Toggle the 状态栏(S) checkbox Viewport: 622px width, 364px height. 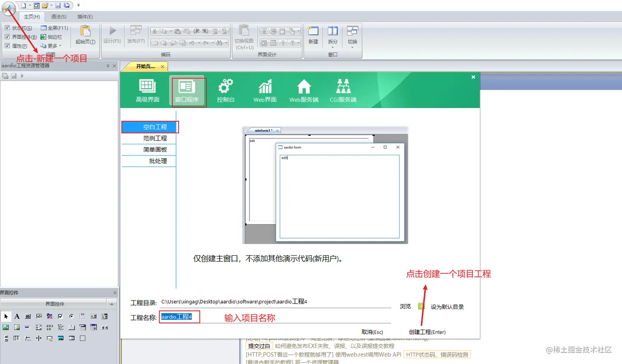[x=7, y=28]
